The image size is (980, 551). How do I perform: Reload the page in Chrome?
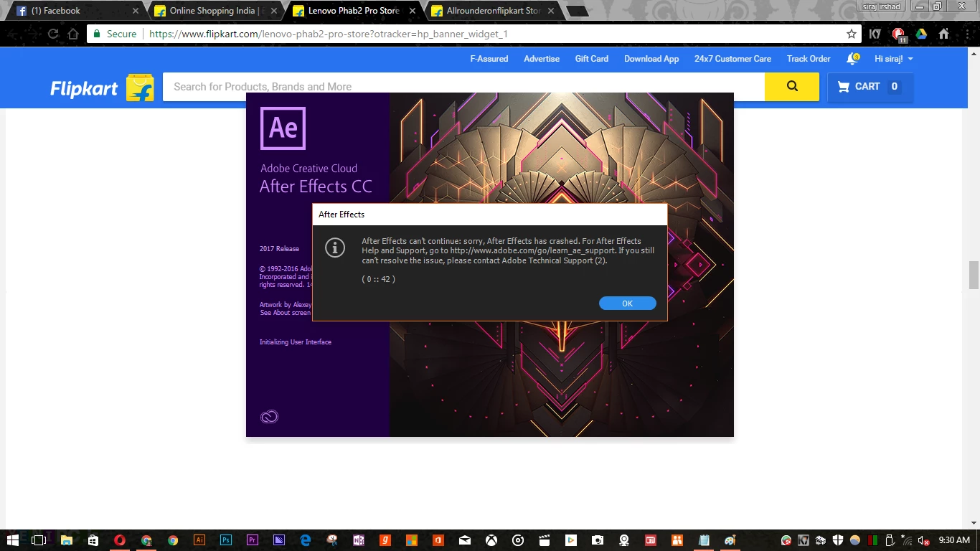53,34
